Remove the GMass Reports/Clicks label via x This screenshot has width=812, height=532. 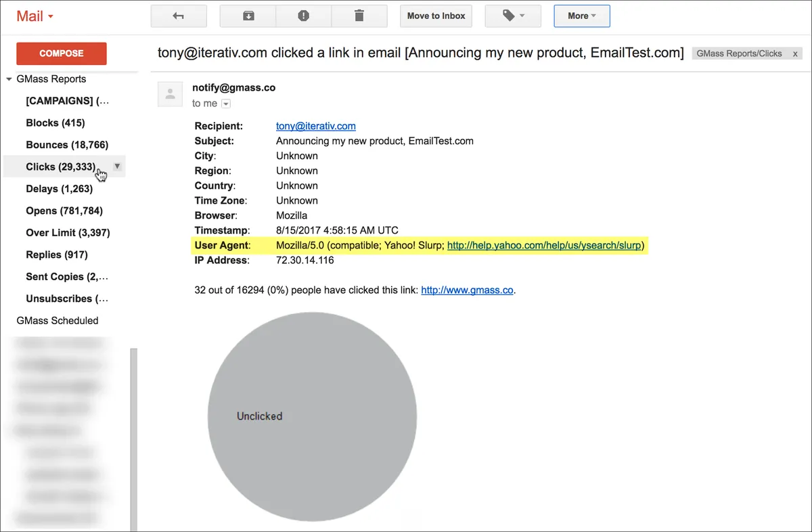pos(795,53)
